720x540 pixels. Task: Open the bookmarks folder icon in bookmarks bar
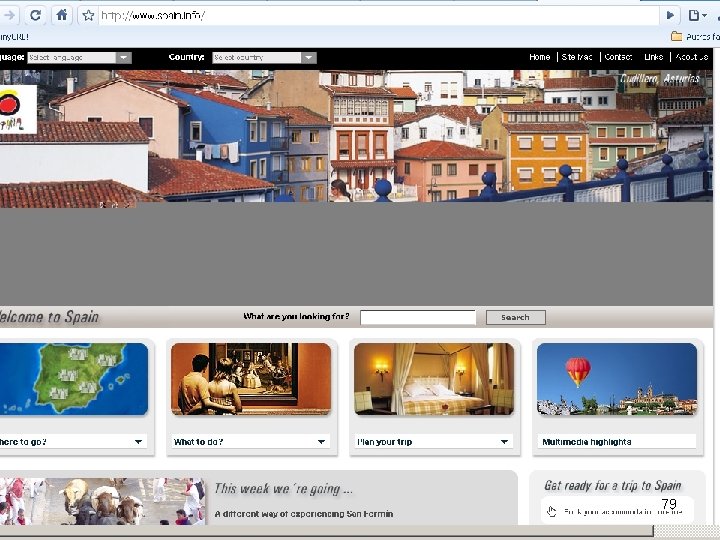[x=676, y=36]
